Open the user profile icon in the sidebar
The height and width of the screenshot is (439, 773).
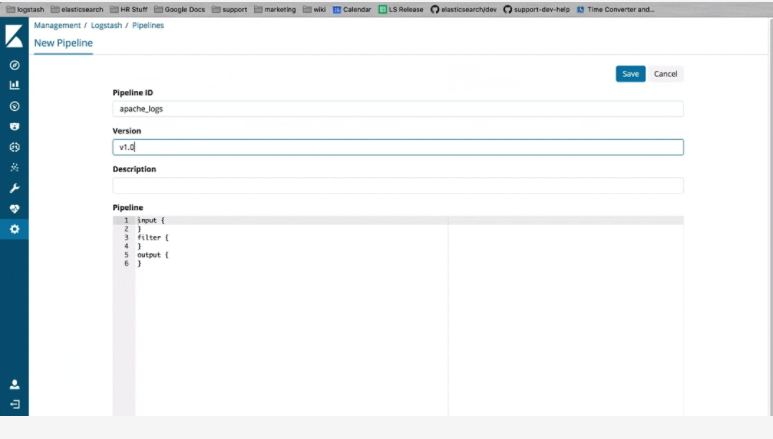point(14,384)
